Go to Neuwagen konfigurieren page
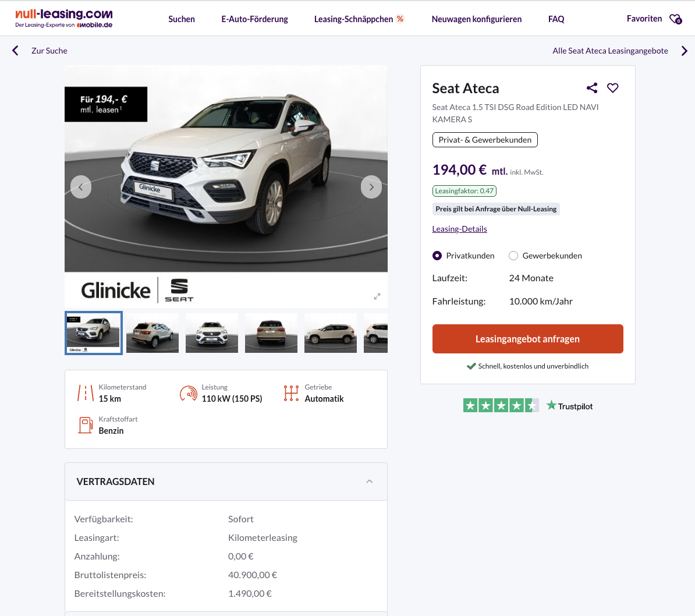 [x=476, y=19]
